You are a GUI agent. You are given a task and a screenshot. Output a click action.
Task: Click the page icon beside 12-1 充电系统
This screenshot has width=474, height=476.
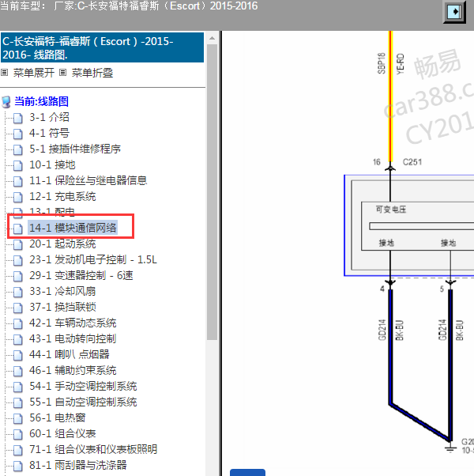point(18,197)
